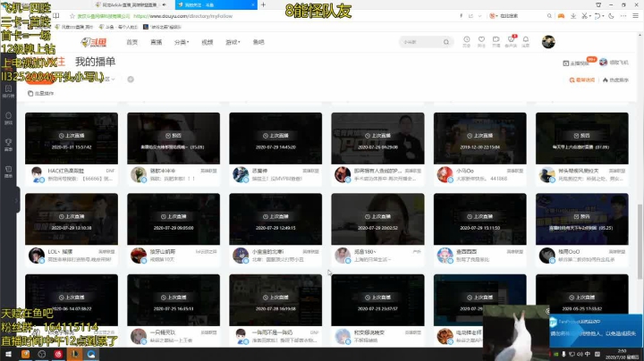Click the 领取飞机 reward link

[614, 63]
